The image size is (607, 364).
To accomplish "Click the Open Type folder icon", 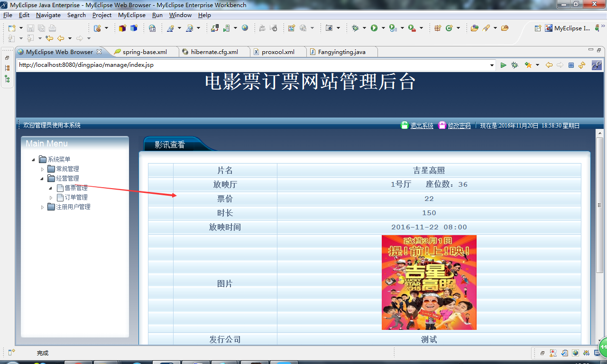I will 474,28.
